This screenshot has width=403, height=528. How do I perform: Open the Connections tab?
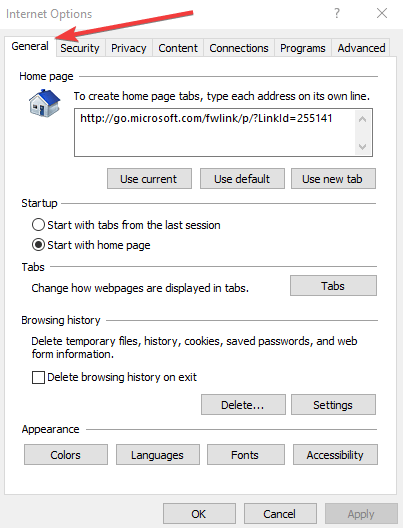[x=239, y=48]
